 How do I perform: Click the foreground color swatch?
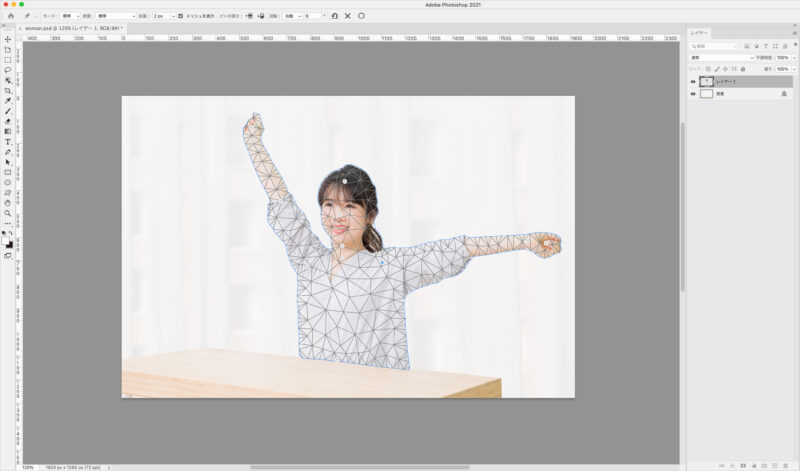click(x=5, y=241)
